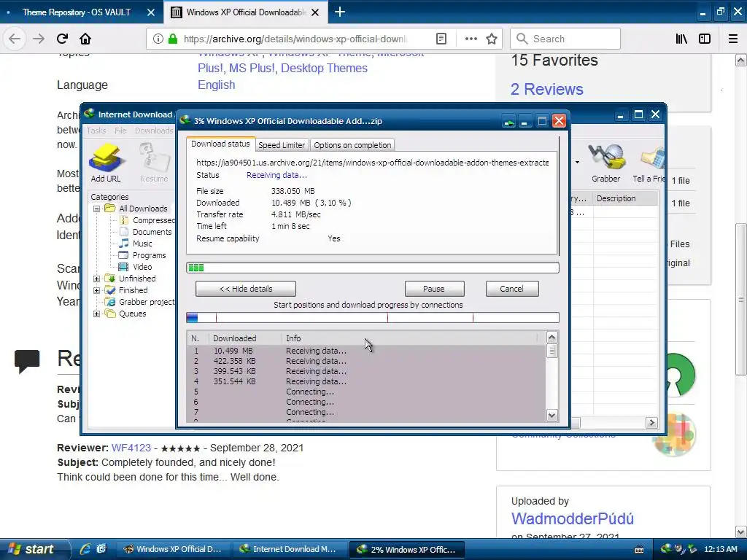Click right scroll arrow in IDM main list
747x560 pixels.
[651, 423]
